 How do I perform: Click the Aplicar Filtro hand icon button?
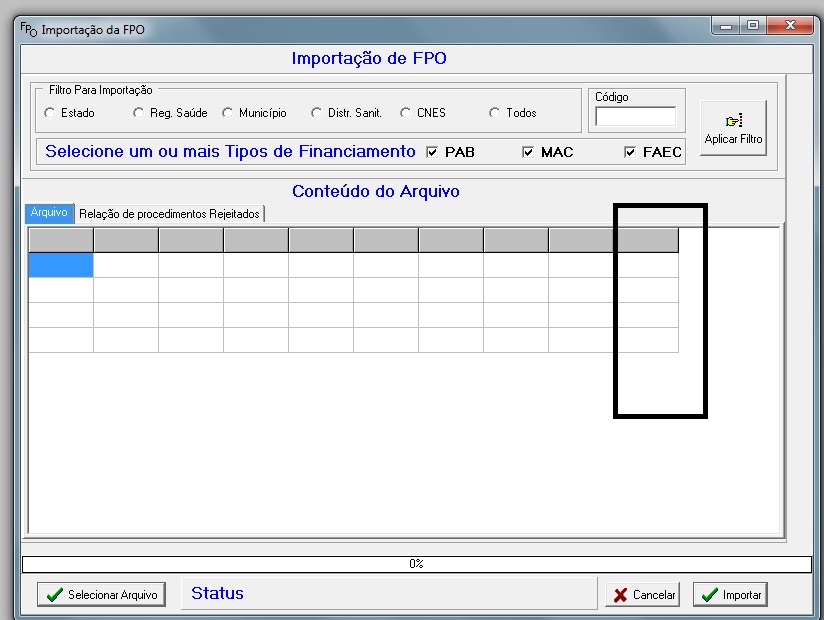[734, 121]
